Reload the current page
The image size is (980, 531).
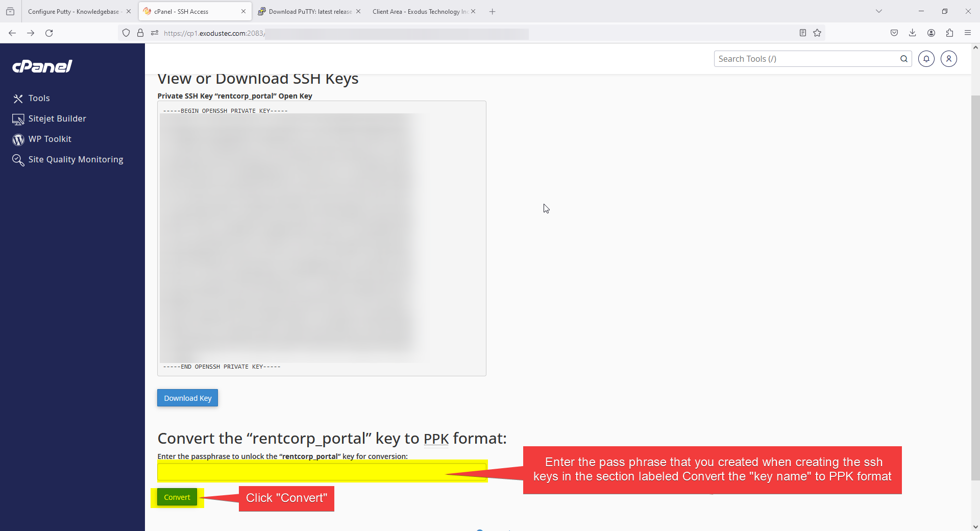coord(49,33)
